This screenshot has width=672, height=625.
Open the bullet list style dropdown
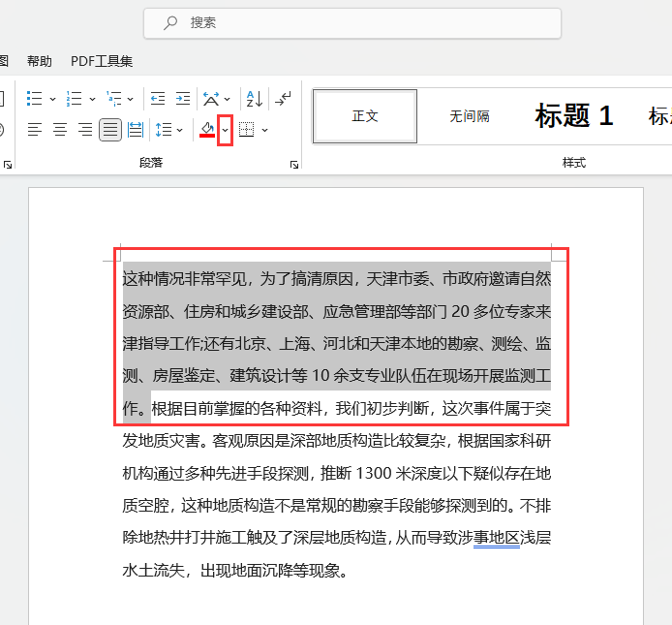pyautogui.click(x=52, y=99)
